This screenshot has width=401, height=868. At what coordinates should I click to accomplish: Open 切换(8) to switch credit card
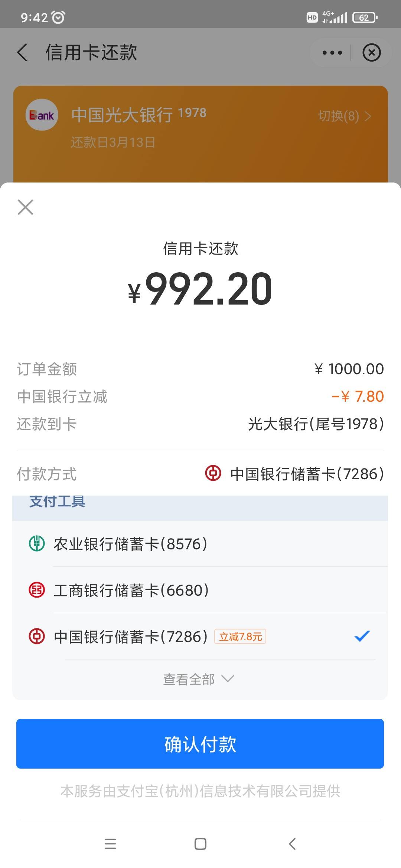(345, 116)
